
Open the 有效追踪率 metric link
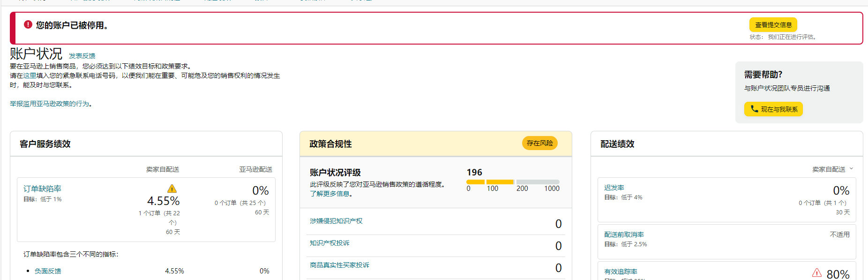click(x=621, y=272)
